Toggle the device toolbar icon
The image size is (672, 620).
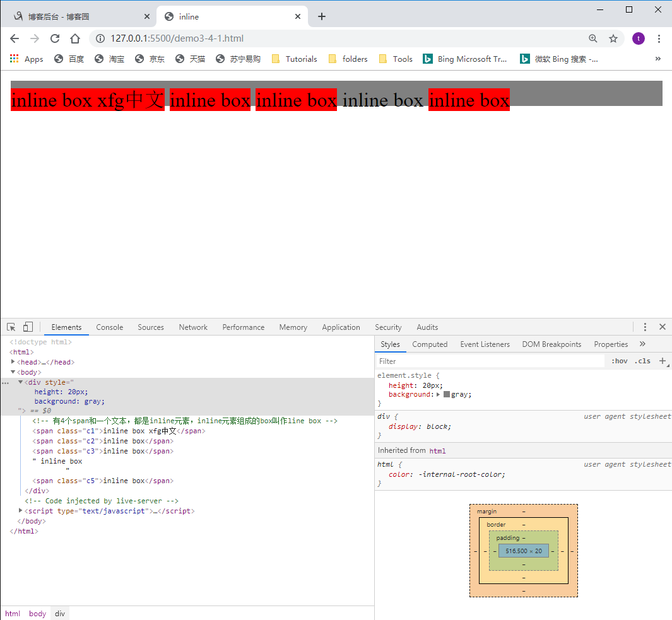click(x=28, y=327)
